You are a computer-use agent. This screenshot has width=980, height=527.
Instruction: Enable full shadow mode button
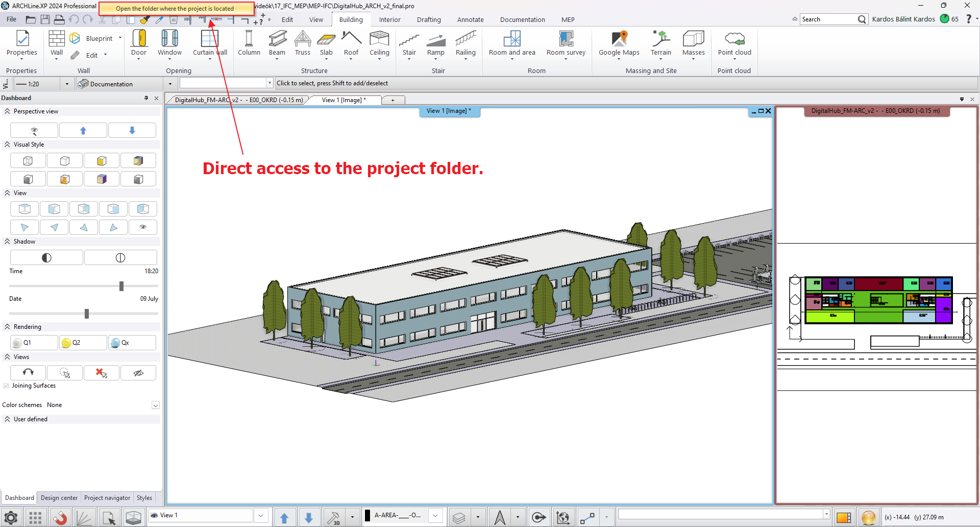click(46, 258)
